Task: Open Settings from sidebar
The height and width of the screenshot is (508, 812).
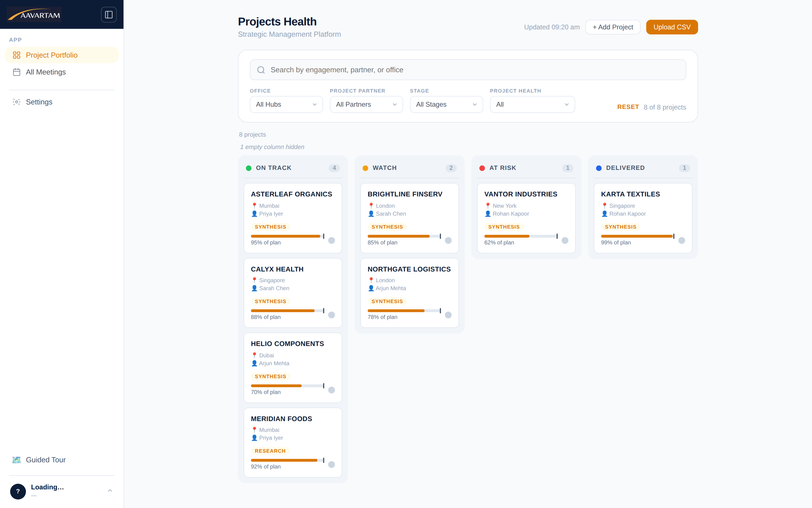Action: coord(62,102)
